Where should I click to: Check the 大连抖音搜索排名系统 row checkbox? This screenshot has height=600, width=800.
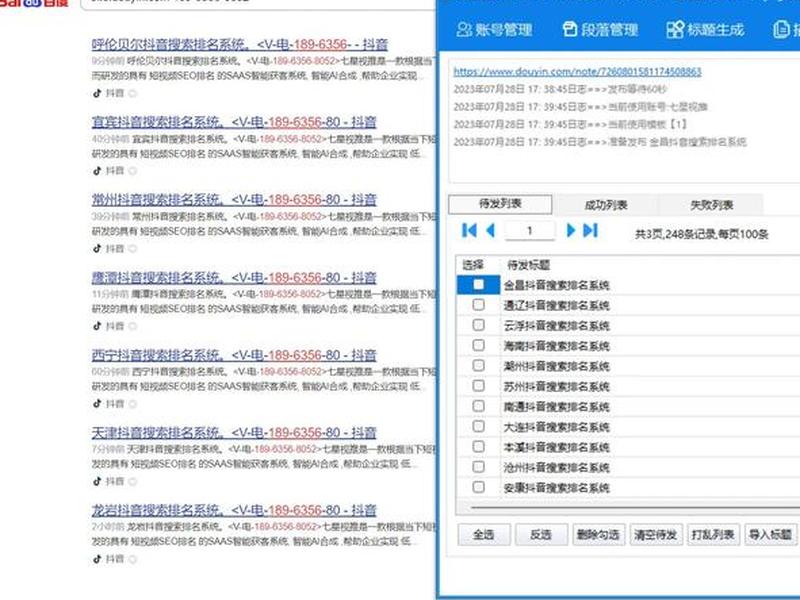pyautogui.click(x=479, y=427)
